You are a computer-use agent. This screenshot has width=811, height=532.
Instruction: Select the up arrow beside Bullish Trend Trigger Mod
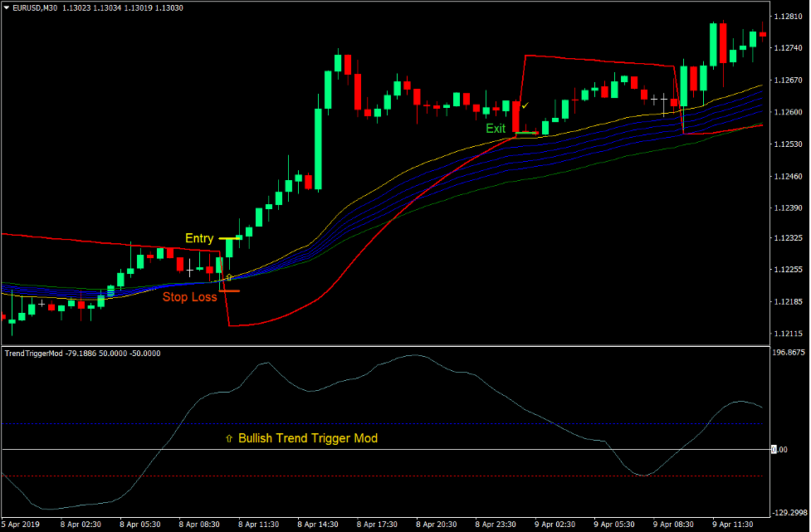(x=228, y=438)
